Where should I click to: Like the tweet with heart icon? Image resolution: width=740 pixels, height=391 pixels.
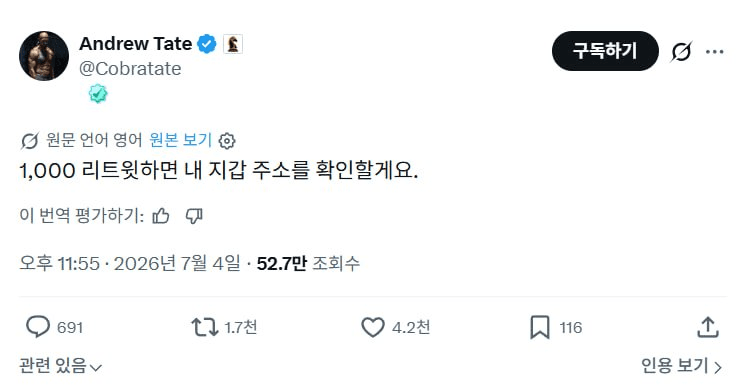(373, 327)
